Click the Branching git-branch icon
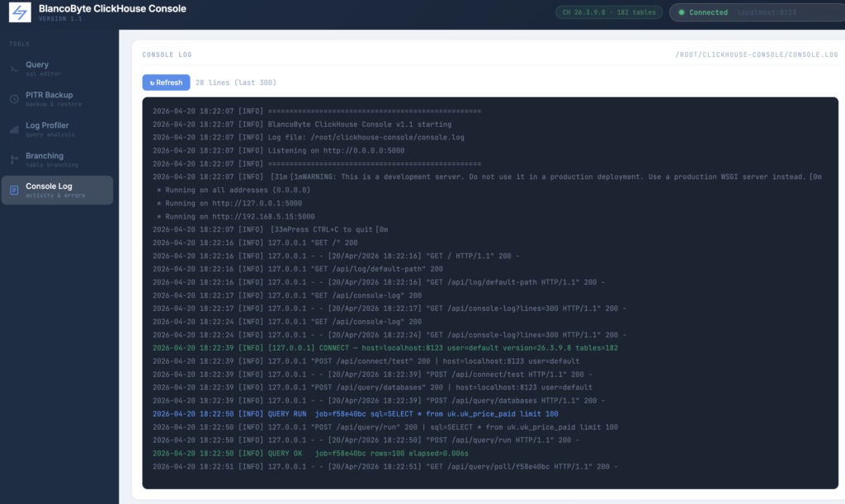The image size is (845, 504). pos(14,160)
